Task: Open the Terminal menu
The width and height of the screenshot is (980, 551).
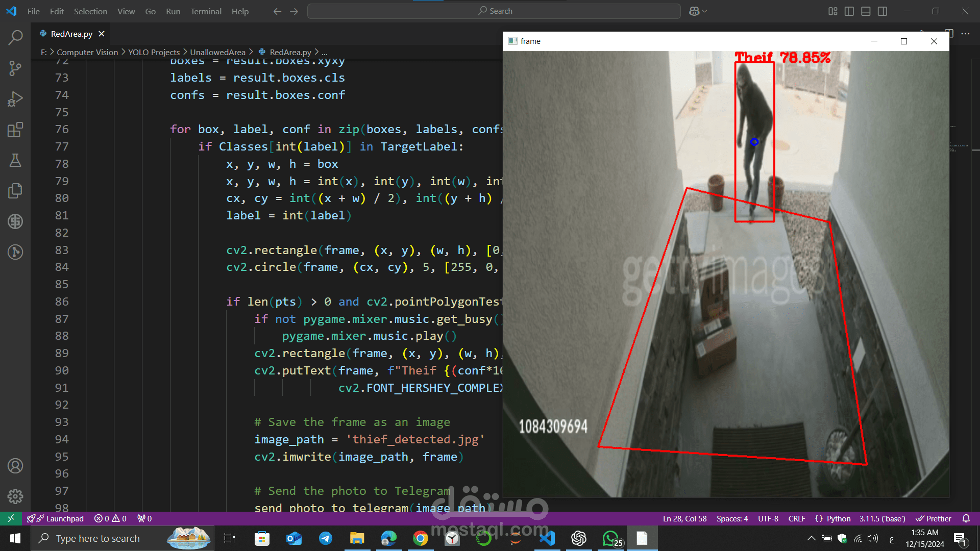Action: pyautogui.click(x=206, y=11)
